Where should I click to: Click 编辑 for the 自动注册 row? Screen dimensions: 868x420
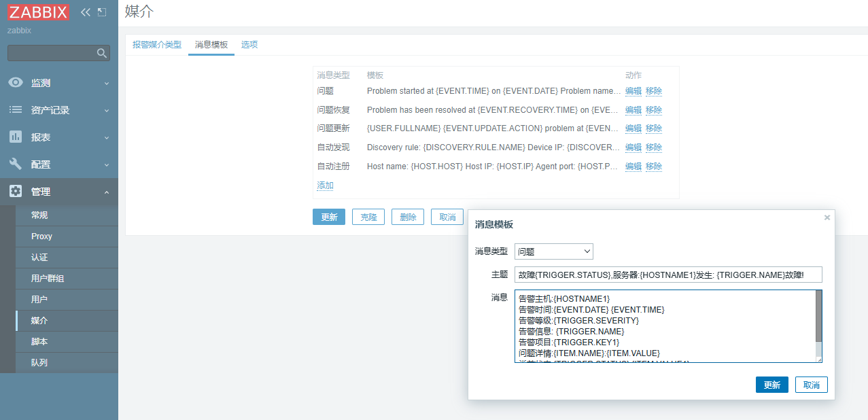point(633,167)
